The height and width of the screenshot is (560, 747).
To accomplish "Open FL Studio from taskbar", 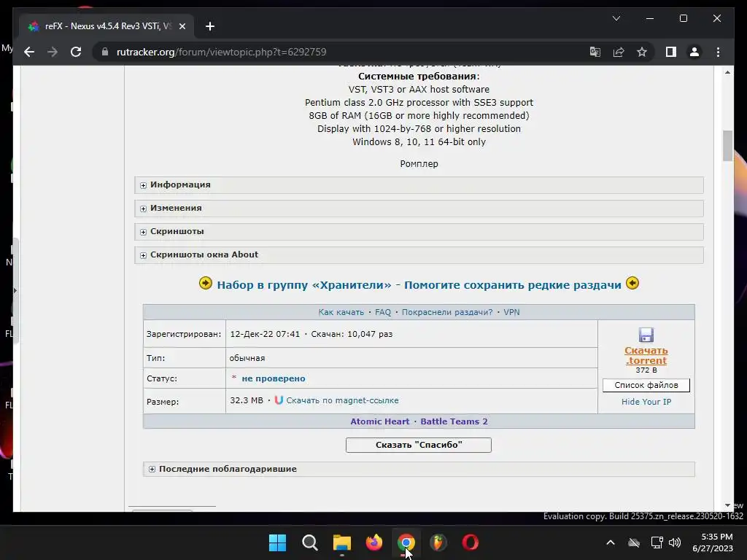I will pyautogui.click(x=438, y=542).
